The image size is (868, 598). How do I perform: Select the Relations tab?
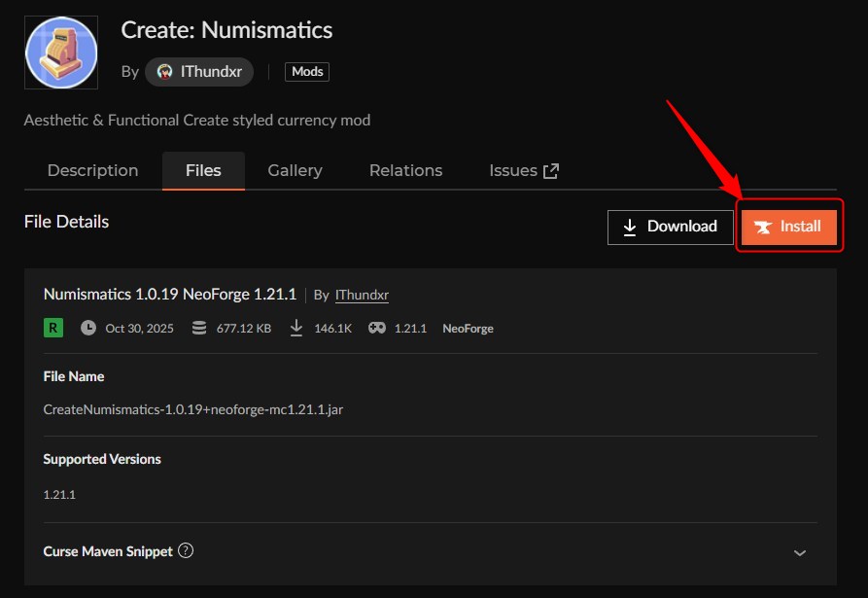point(405,170)
